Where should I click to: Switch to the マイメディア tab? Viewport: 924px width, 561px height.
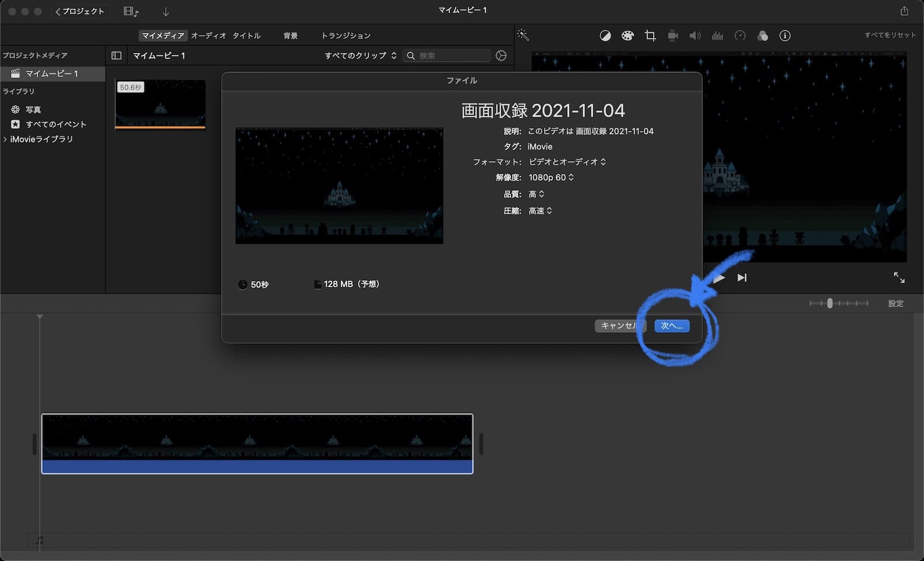(x=163, y=35)
